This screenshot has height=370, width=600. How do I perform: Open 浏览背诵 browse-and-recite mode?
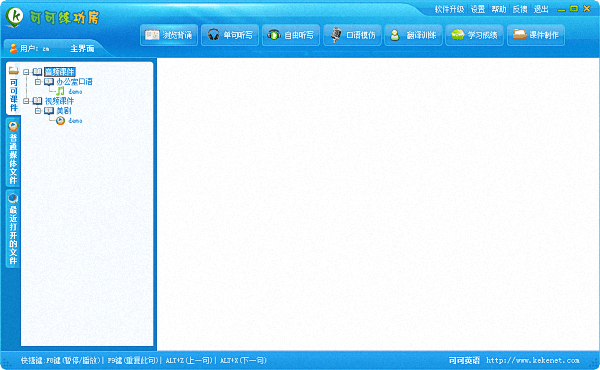[169, 35]
